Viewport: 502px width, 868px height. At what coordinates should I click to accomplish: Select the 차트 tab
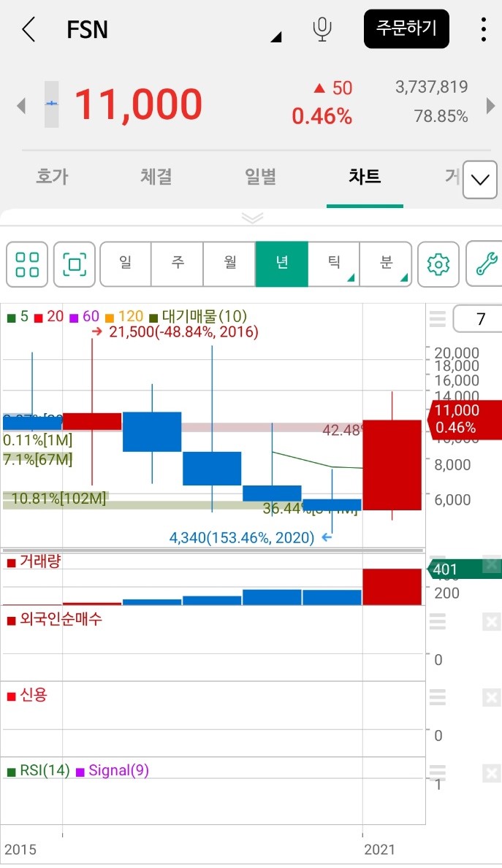[x=365, y=177]
